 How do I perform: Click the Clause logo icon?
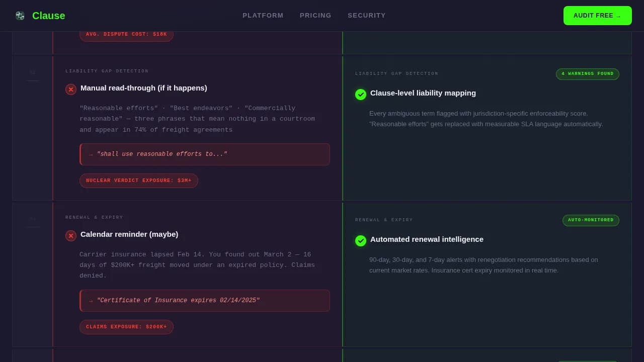[20, 16]
